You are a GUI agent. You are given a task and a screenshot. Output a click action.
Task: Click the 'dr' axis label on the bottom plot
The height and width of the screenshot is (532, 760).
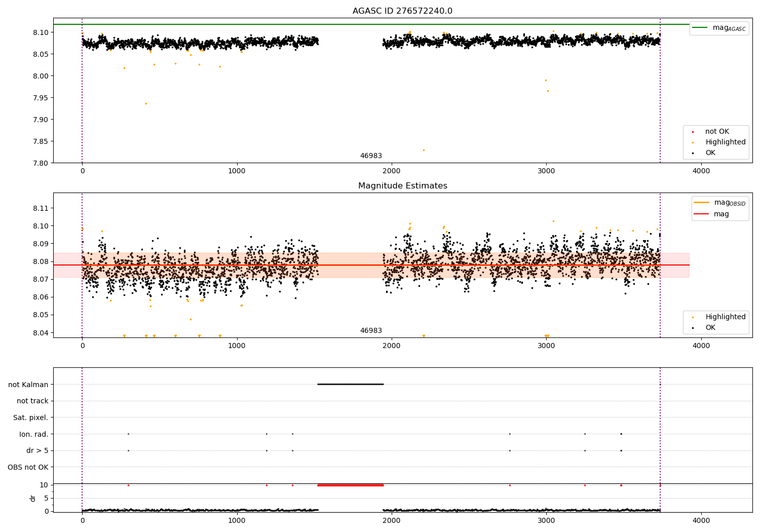click(x=33, y=498)
